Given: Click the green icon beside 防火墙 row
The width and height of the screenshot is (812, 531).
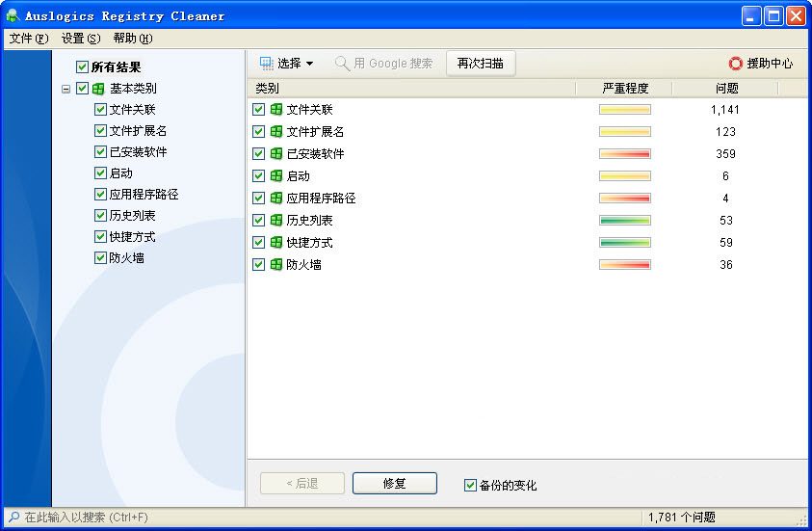Looking at the screenshot, I should [x=276, y=265].
